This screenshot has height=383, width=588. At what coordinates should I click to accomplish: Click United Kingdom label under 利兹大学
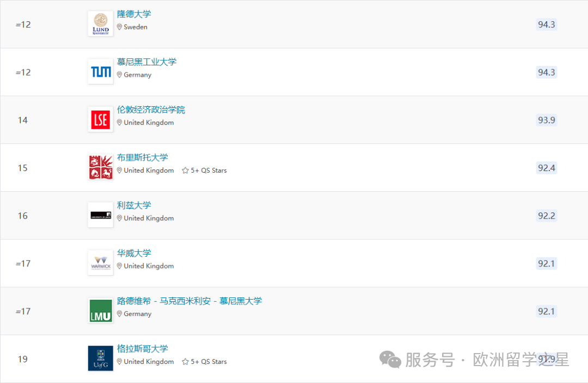coord(149,218)
